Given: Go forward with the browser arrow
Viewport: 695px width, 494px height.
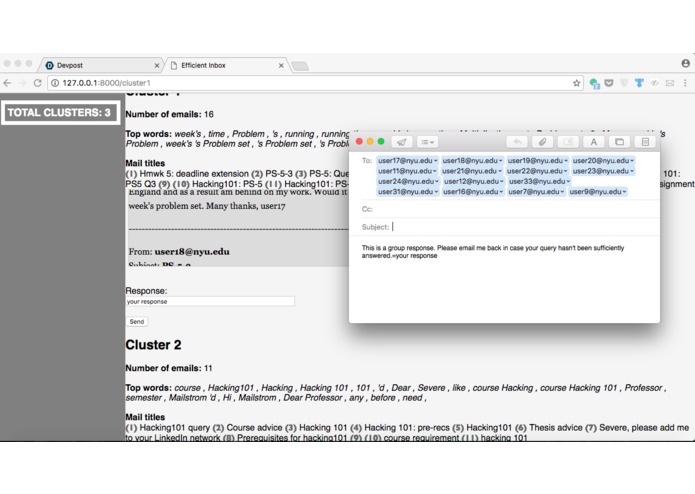Looking at the screenshot, I should pyautogui.click(x=22, y=83).
